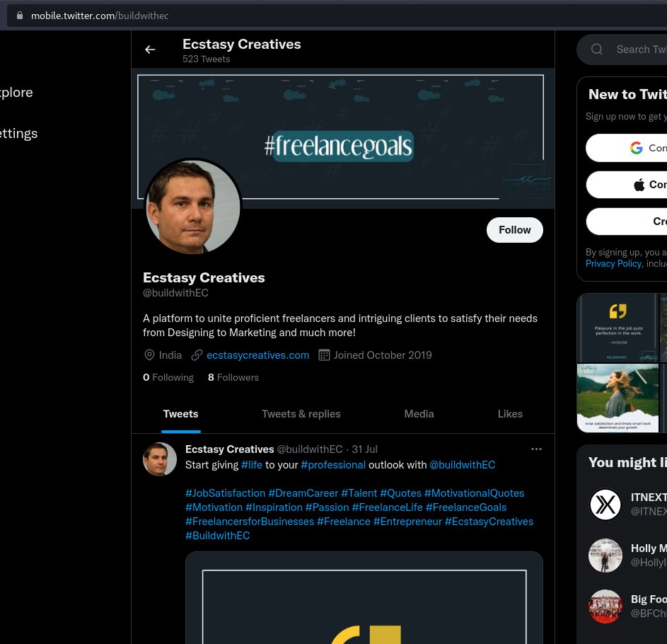Click the New to Twitter heading
Image resolution: width=667 pixels, height=644 pixels.
coord(627,95)
